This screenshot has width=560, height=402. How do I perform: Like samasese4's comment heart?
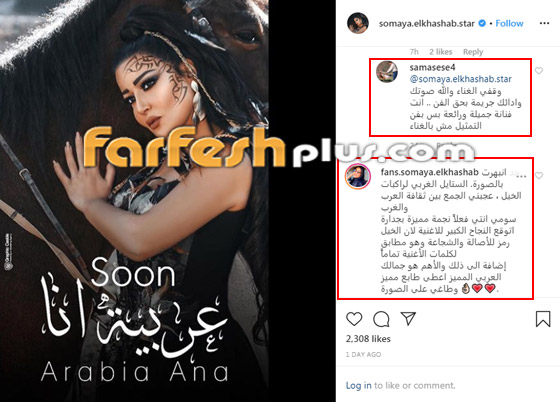click(x=539, y=71)
